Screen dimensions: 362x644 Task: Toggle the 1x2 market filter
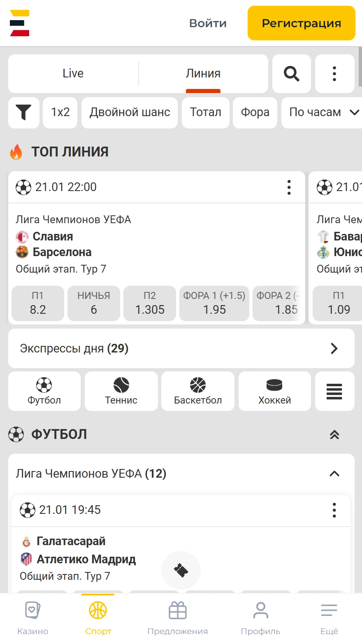coord(60,112)
